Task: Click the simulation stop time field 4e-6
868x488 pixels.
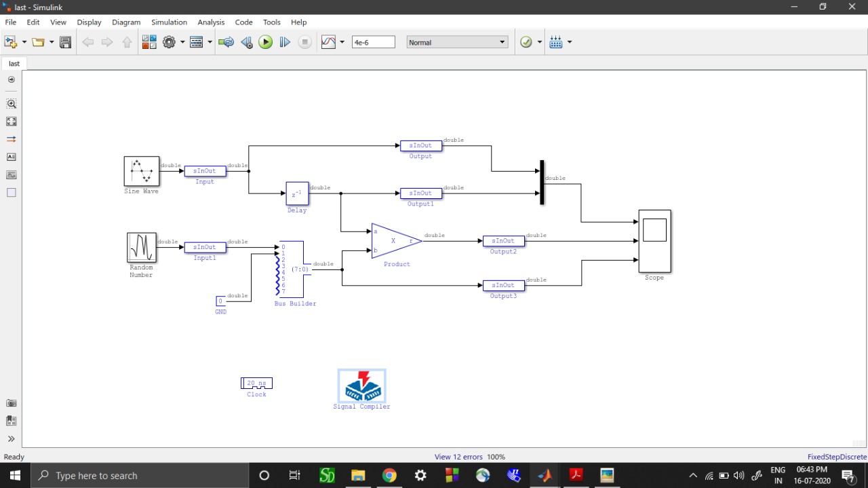Action: 373,42
